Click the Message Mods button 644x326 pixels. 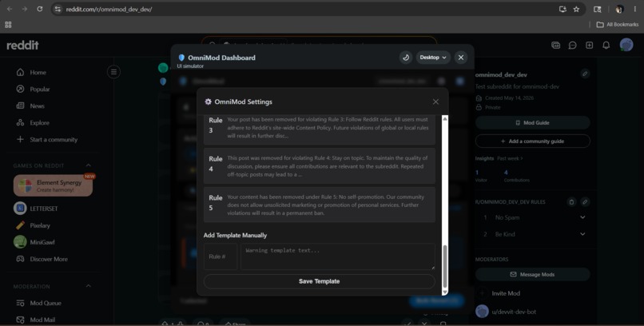click(x=533, y=274)
